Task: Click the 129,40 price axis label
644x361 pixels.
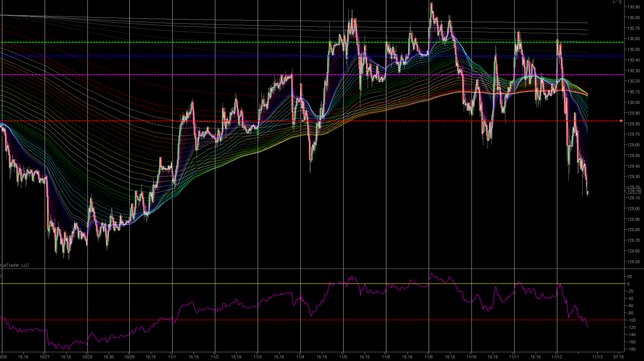Action: point(633,166)
